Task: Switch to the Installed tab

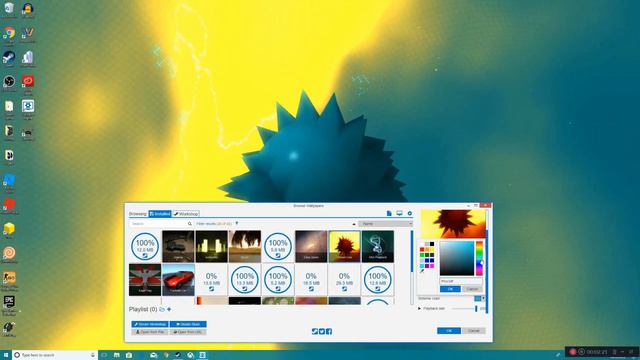Action: pyautogui.click(x=160, y=213)
